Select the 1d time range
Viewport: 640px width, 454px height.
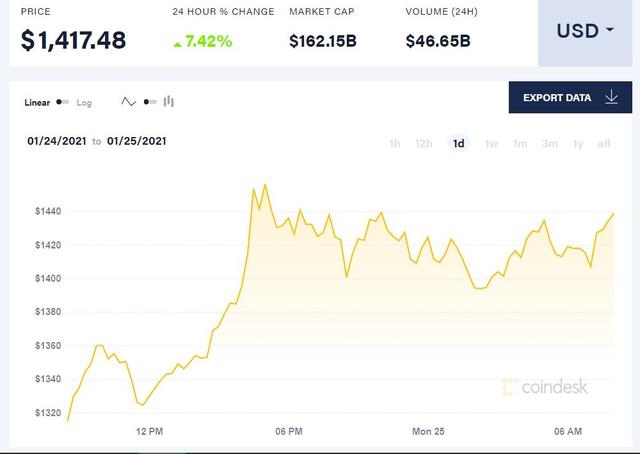tap(459, 143)
